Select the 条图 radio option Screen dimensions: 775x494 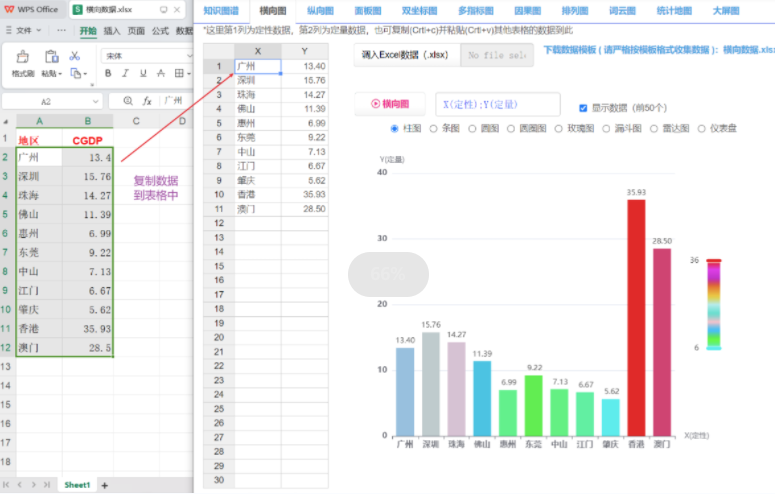coord(433,129)
